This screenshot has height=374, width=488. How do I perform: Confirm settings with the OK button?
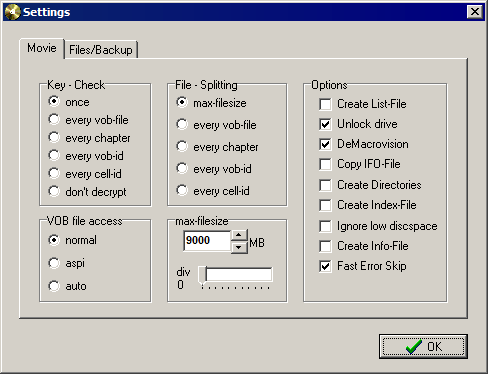423,347
